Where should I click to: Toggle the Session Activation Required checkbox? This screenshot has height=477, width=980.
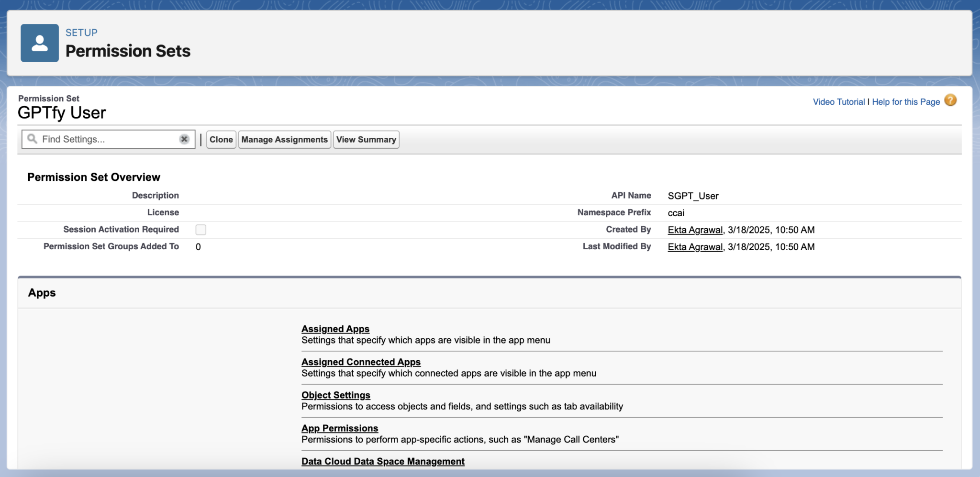coord(201,230)
